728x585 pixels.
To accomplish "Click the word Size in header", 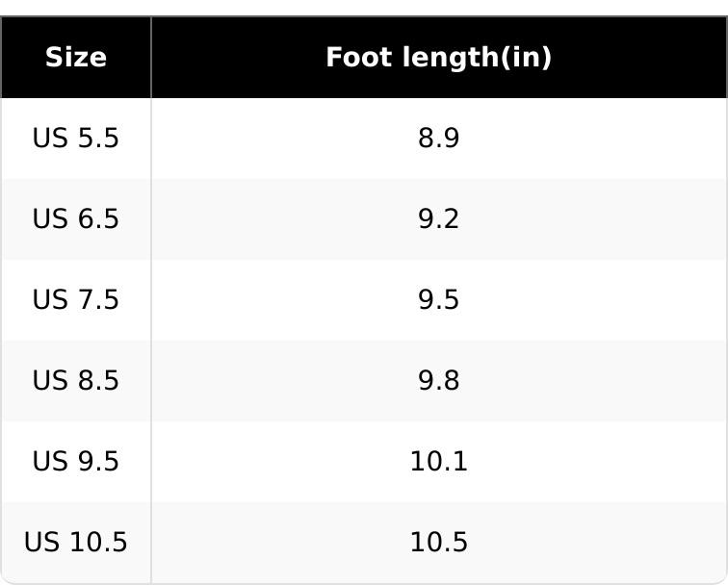I will click(76, 58).
